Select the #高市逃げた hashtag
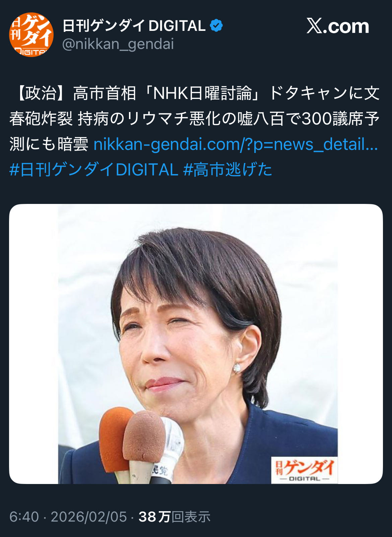The image size is (392, 537). (x=227, y=169)
